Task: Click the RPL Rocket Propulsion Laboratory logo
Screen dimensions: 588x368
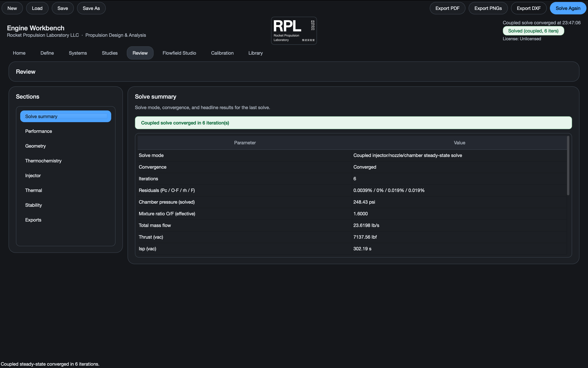Action: pyautogui.click(x=294, y=31)
